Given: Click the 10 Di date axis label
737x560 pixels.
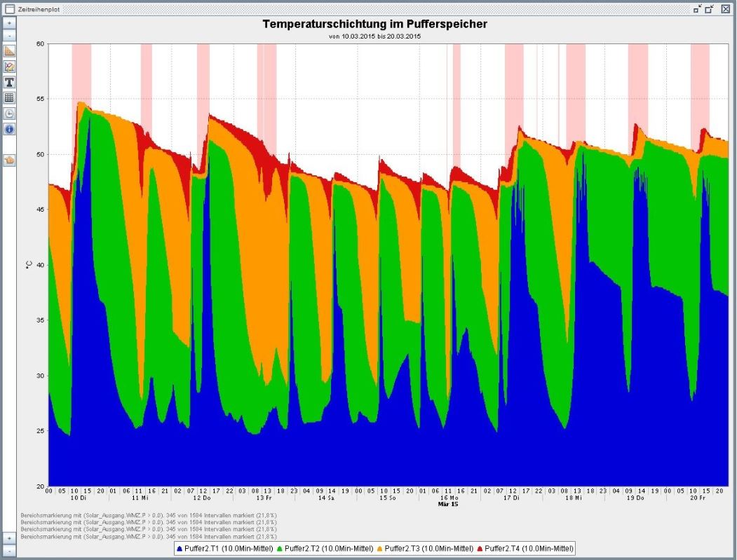Looking at the screenshot, I should click(x=78, y=498).
